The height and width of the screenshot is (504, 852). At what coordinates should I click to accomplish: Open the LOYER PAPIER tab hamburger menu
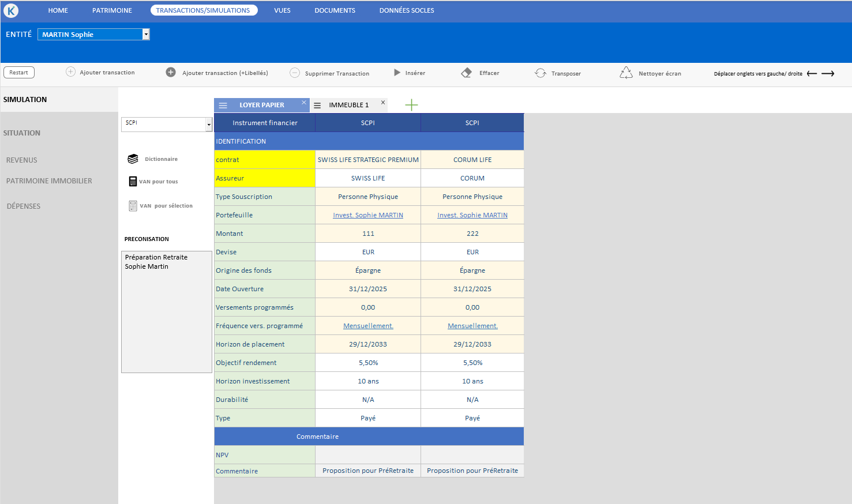pyautogui.click(x=223, y=106)
